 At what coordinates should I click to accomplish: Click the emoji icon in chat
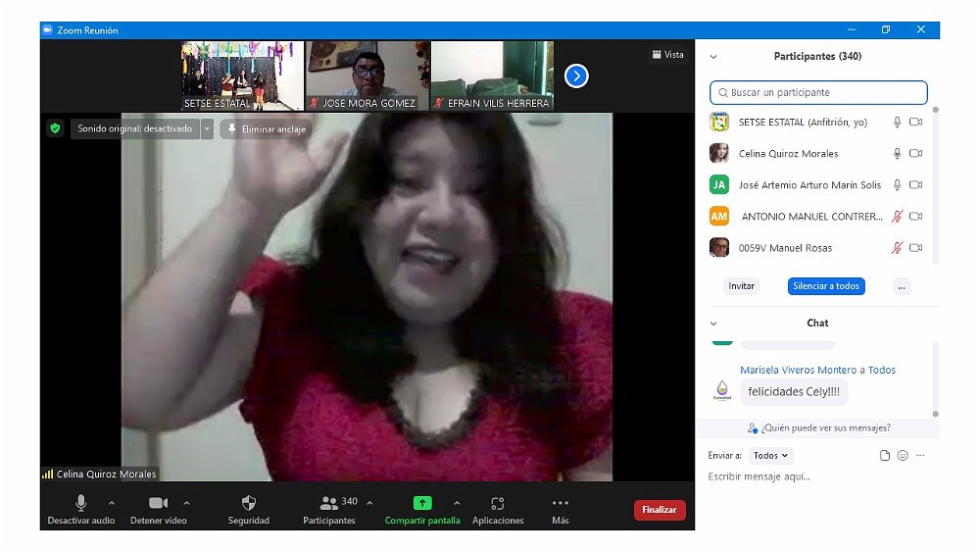903,456
